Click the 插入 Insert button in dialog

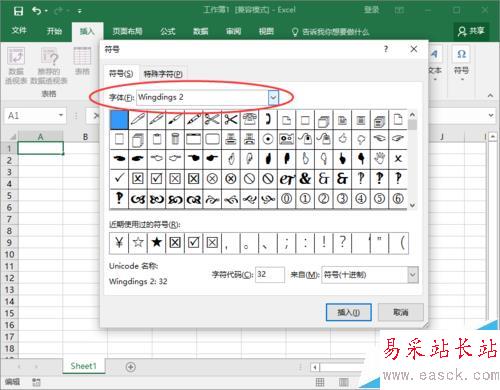[349, 312]
